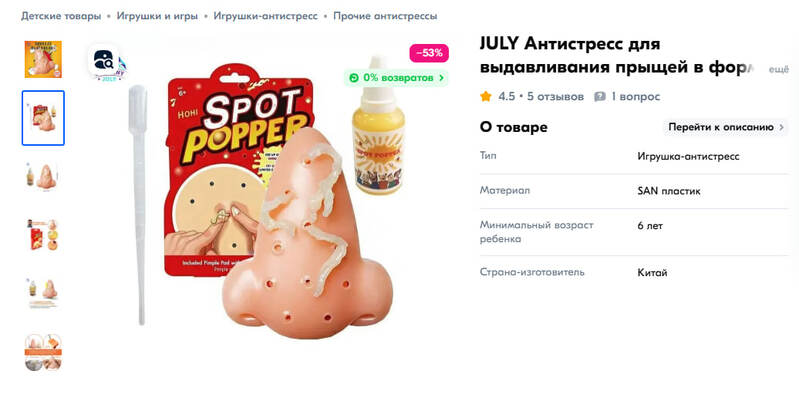
Task: Select the fourth thumbnail with red package
Action: tap(43, 235)
